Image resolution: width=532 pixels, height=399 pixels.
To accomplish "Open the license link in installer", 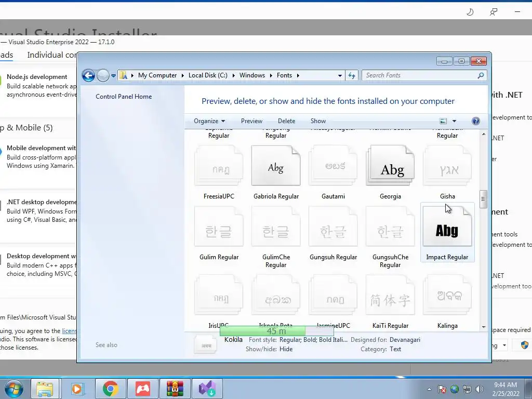I will 70,331.
